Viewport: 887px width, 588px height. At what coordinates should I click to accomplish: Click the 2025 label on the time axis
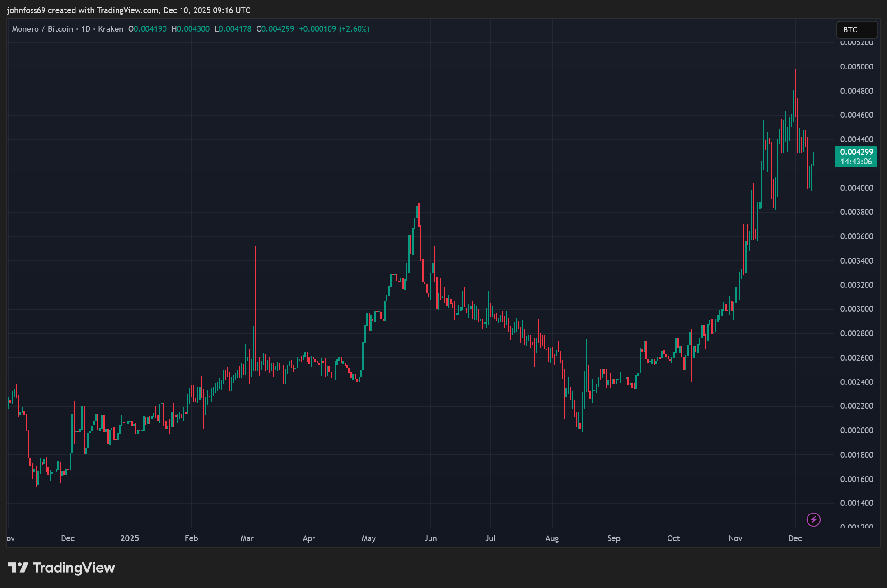(130, 538)
